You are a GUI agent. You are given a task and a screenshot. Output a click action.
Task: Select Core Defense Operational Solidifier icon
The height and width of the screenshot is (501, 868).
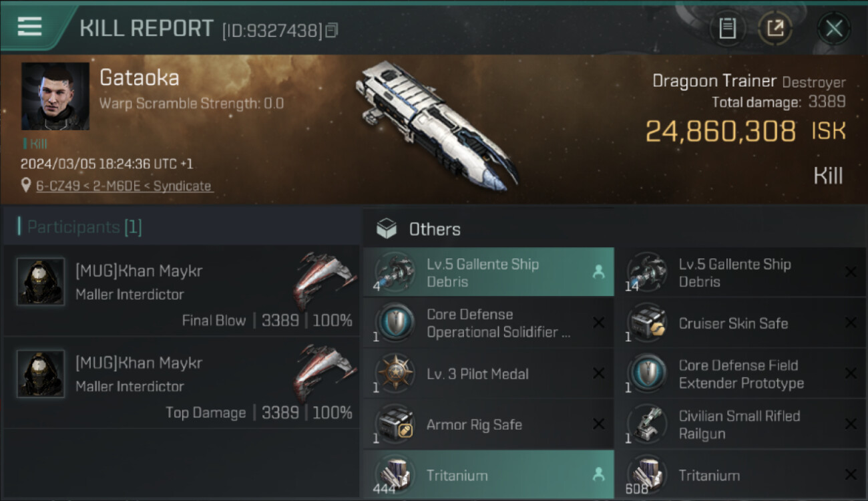click(395, 323)
